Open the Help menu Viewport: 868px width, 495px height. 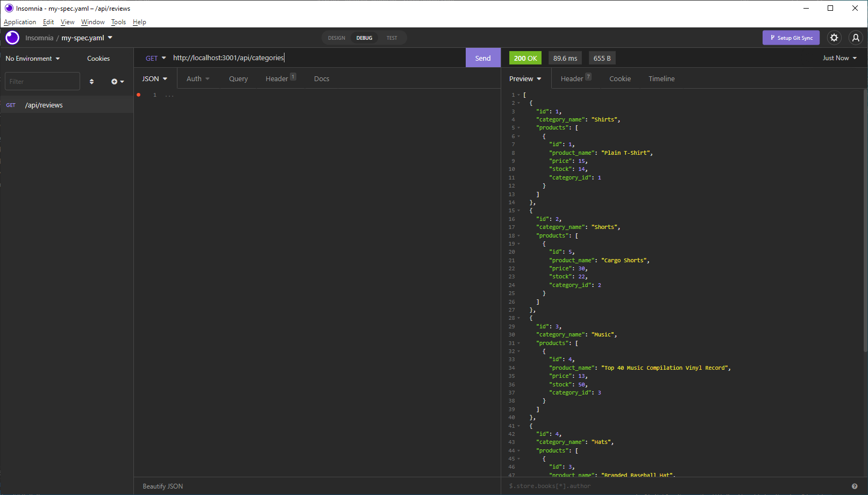(139, 22)
